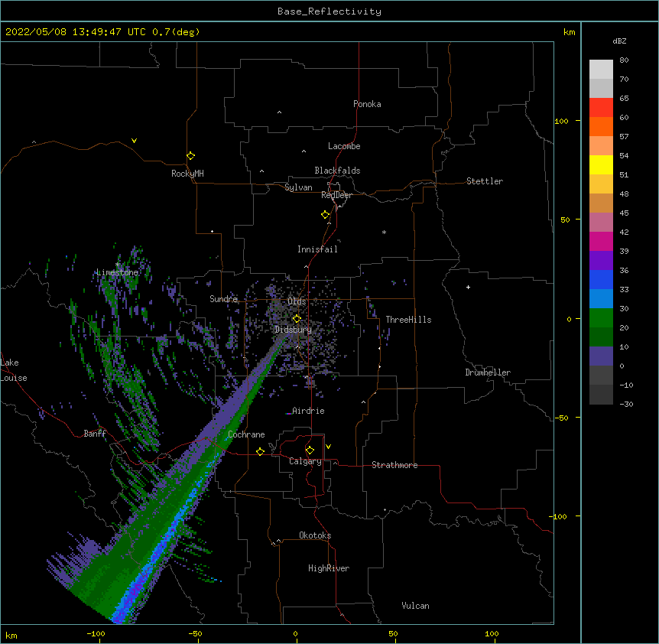
Task: Click the white asterisk marker east of Innisfail
Action: click(x=384, y=232)
